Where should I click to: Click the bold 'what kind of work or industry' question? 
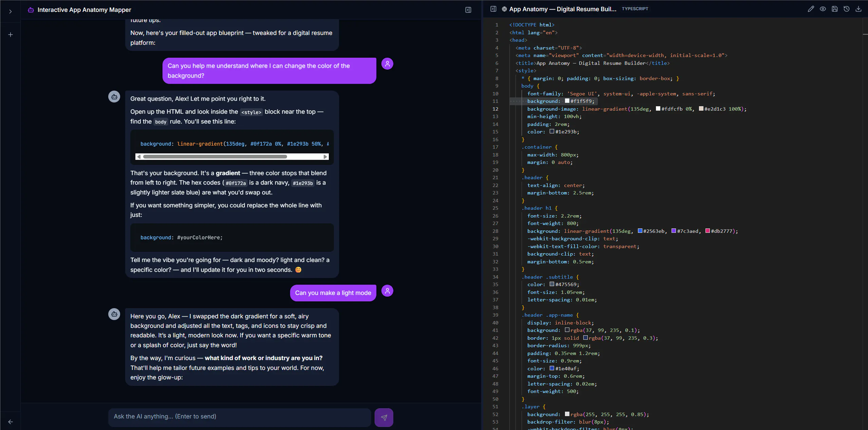(263, 358)
